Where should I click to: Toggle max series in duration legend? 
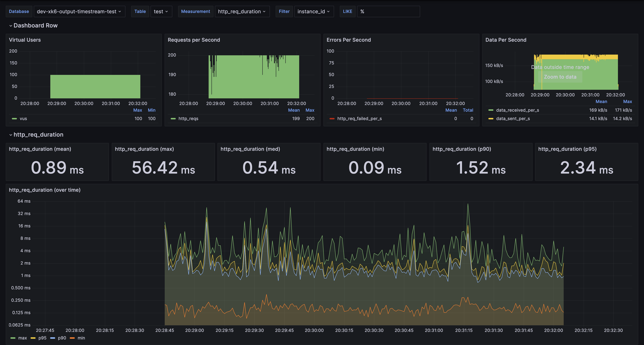[22, 338]
